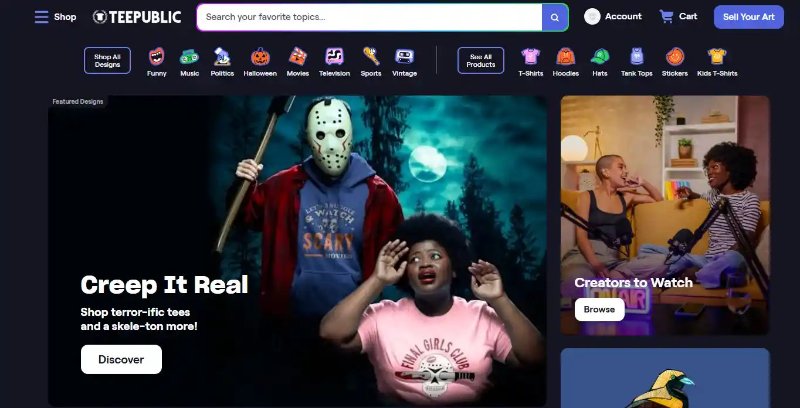Image resolution: width=800 pixels, height=408 pixels.
Task: Click Discover on Creep It Real banner
Action: [121, 360]
